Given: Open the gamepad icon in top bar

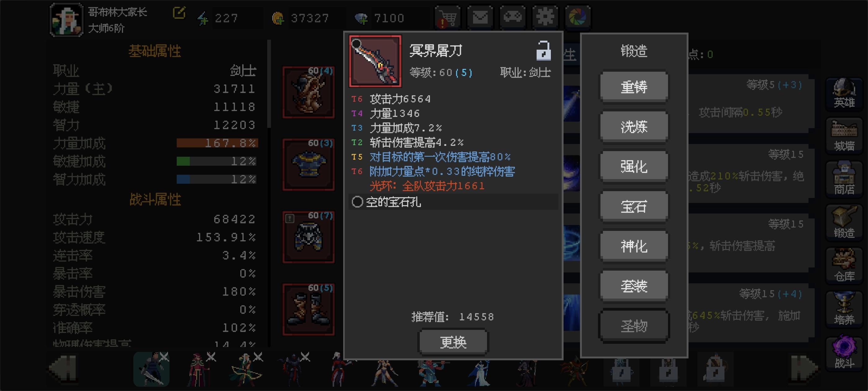Looking at the screenshot, I should pos(512,17).
